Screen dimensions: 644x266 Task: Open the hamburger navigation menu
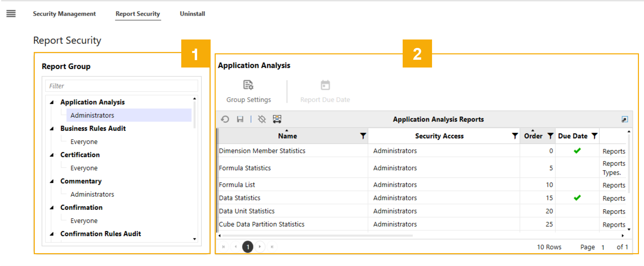click(11, 14)
